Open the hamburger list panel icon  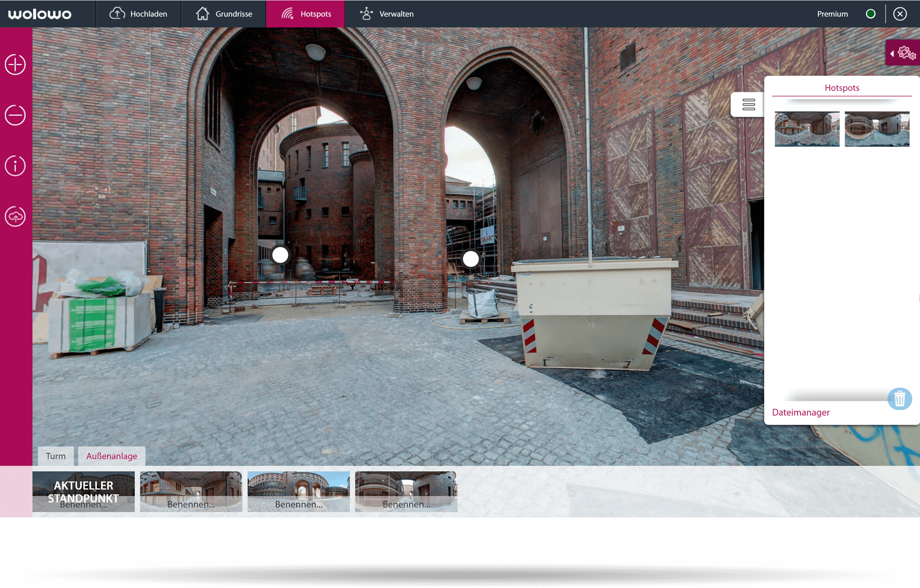point(748,104)
